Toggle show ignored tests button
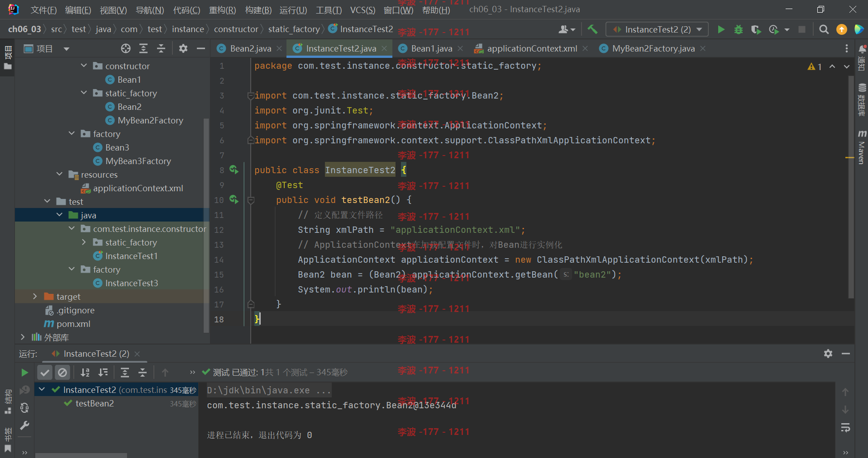The image size is (868, 458). (62, 372)
